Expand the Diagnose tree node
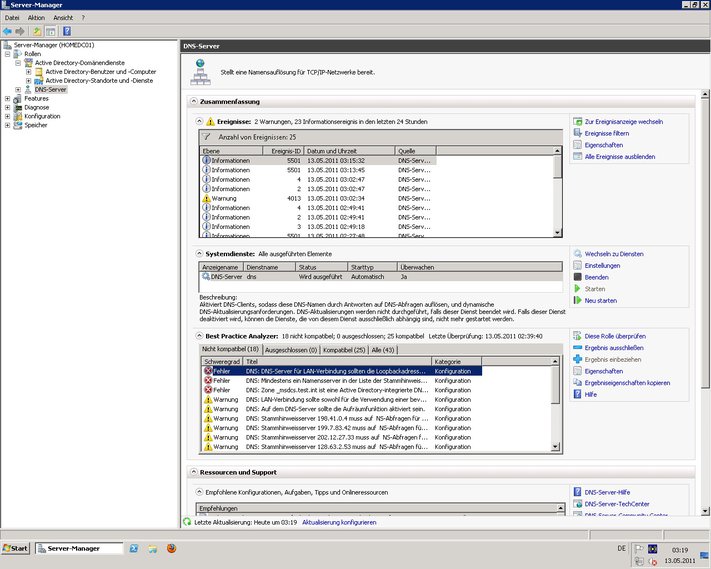Viewport: 711px width, 569px height. [7, 107]
